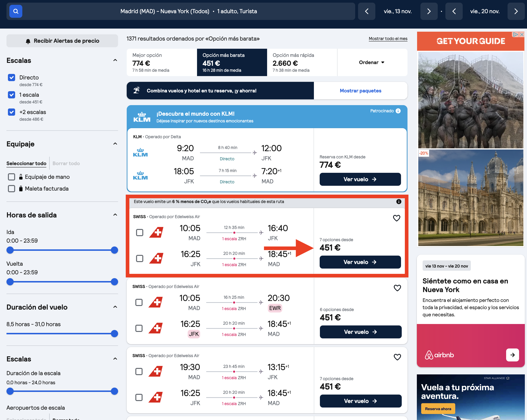Move return date back before vie., 20 nov.
Viewport: 527px width, 420px height.
point(454,11)
